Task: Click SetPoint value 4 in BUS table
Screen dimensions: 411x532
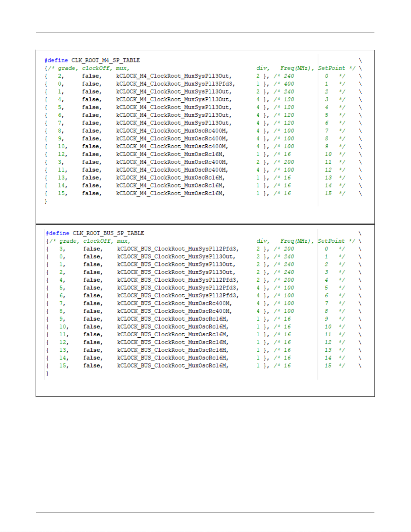Action: coord(326,280)
